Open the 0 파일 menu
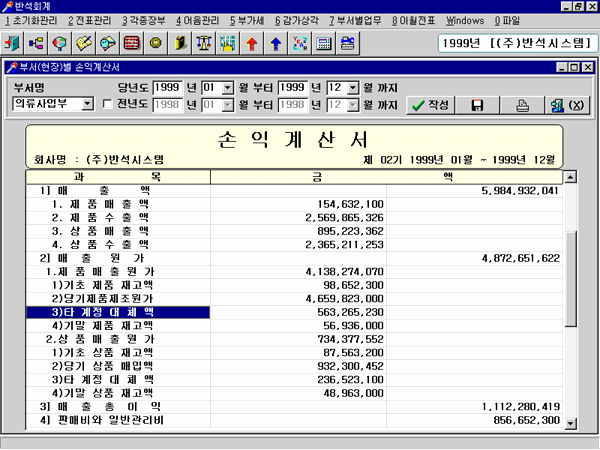The width and height of the screenshot is (600, 450). coord(507,21)
